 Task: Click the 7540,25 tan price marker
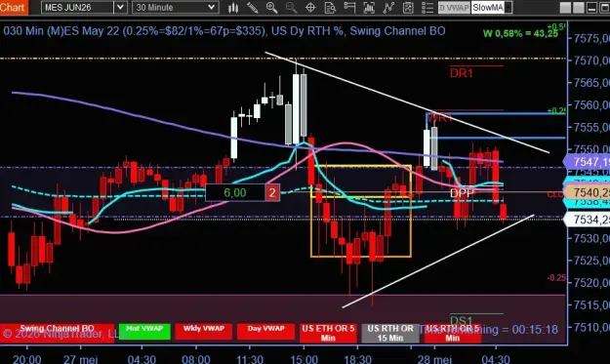(x=587, y=192)
